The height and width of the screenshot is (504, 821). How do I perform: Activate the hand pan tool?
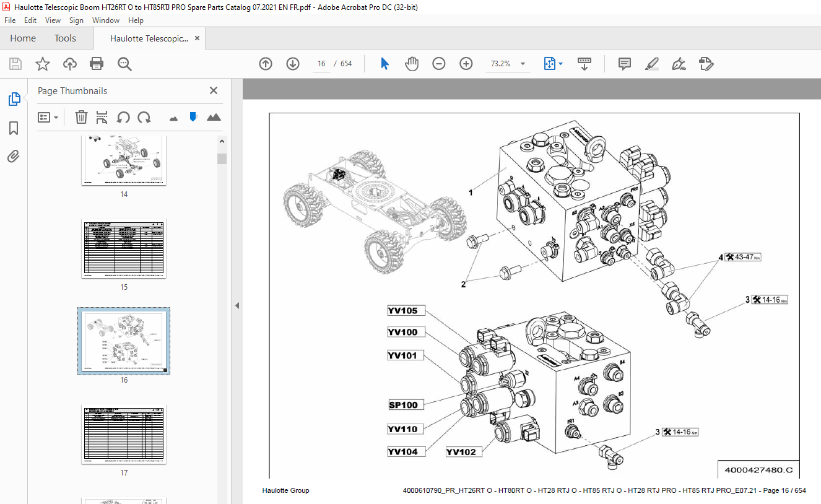coord(412,64)
